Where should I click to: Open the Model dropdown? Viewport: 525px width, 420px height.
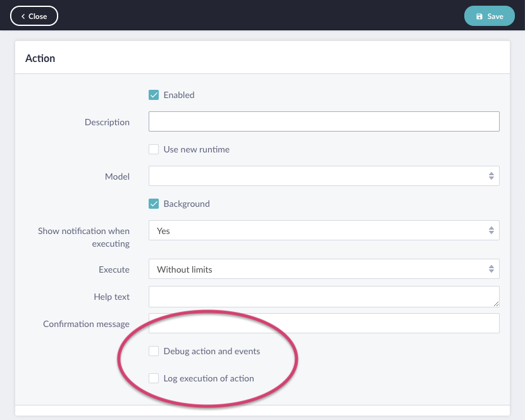(316, 176)
